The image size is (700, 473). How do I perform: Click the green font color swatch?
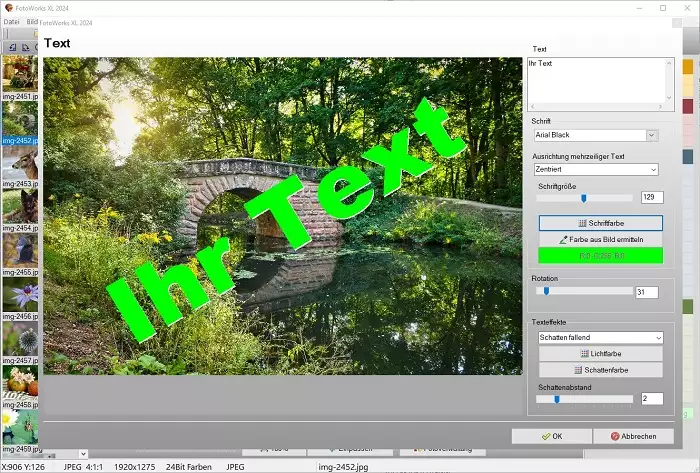(600, 256)
